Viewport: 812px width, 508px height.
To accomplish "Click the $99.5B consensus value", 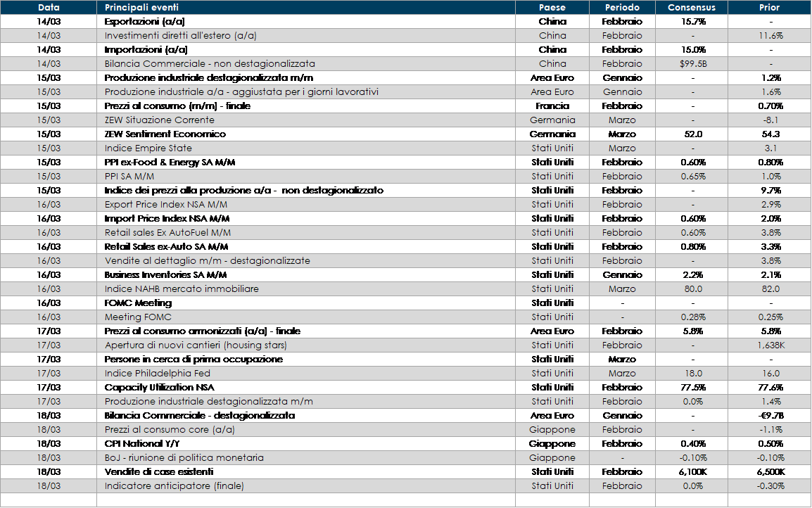I will click(692, 63).
